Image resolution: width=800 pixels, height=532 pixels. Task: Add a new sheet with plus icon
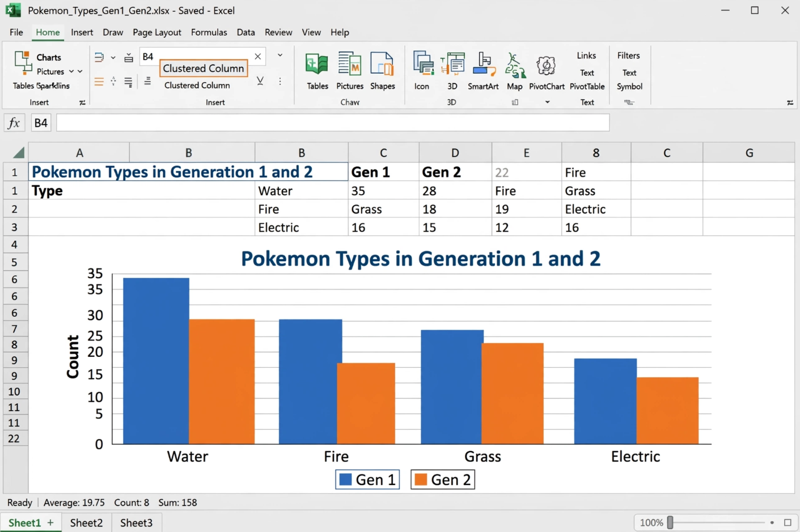[x=50, y=522]
